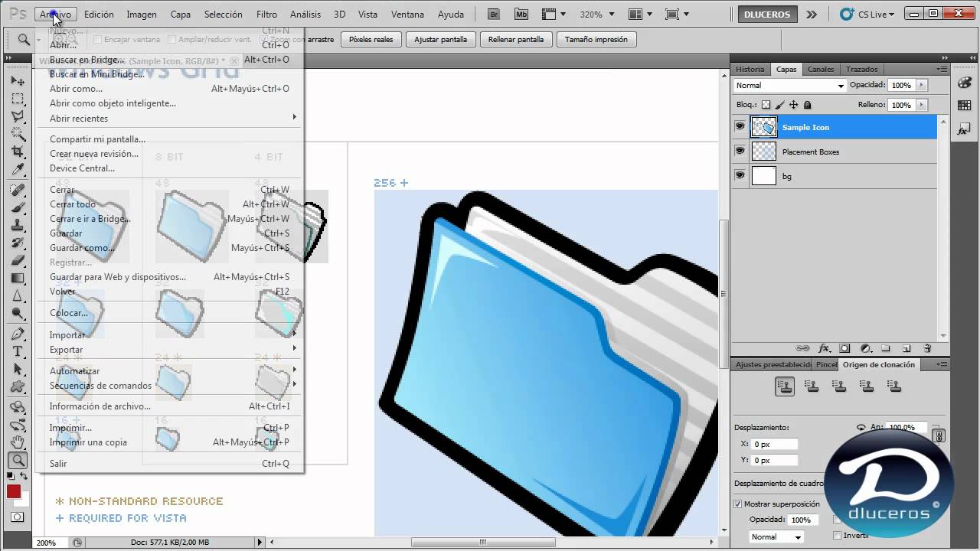Screen dimensions: 980x551
Task: Select the Type tool in toolbar
Action: [18, 352]
